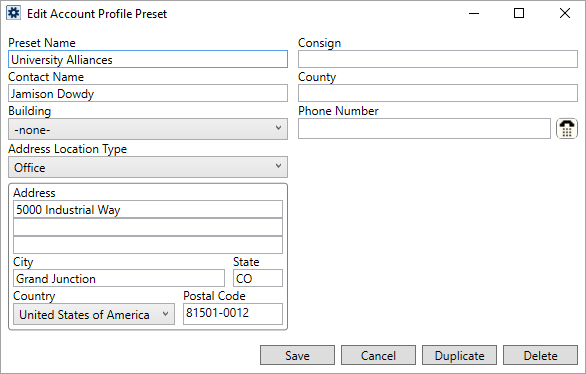
Task: Close the Edit Account Profile Preset dialog
Action: (x=565, y=13)
